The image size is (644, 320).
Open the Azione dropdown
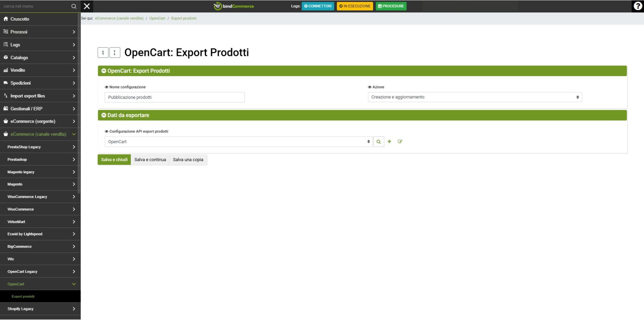click(x=474, y=97)
